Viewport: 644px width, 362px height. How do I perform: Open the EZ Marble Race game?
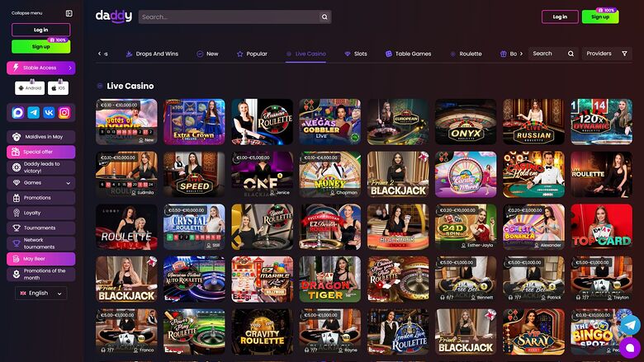tap(262, 280)
